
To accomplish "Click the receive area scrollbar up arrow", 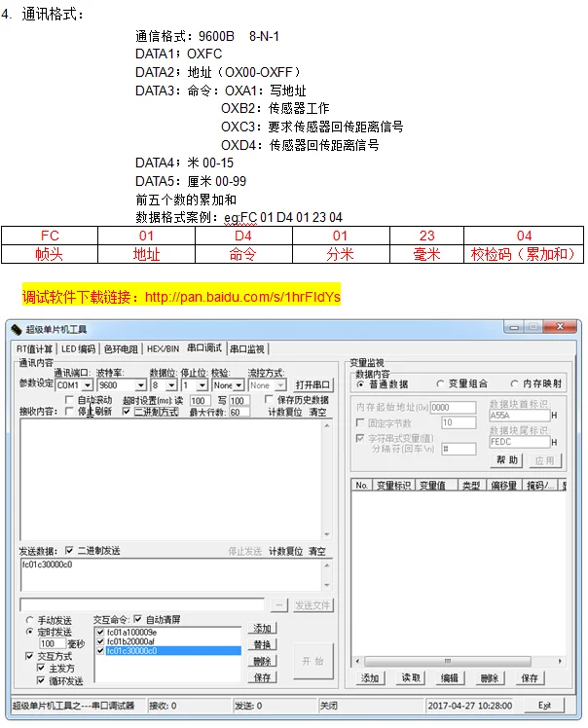I will [x=327, y=425].
